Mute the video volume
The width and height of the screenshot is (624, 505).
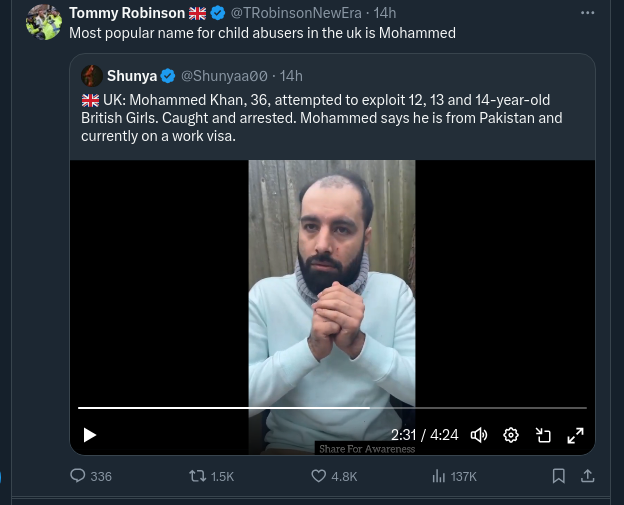(479, 435)
